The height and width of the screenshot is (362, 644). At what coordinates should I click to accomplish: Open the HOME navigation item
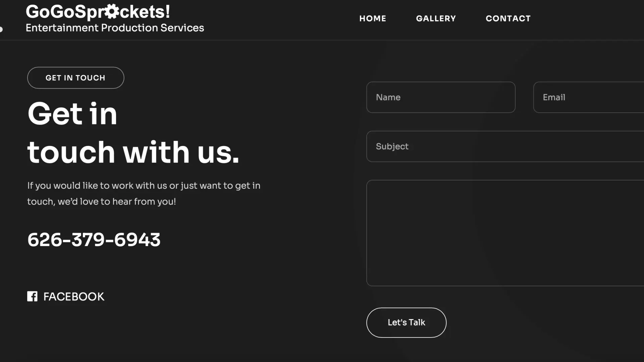pos(373,18)
